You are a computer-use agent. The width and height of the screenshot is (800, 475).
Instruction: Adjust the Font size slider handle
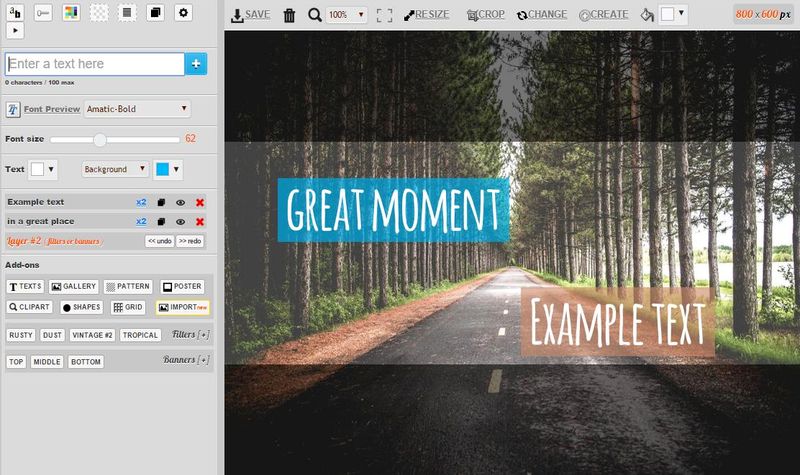pos(100,139)
